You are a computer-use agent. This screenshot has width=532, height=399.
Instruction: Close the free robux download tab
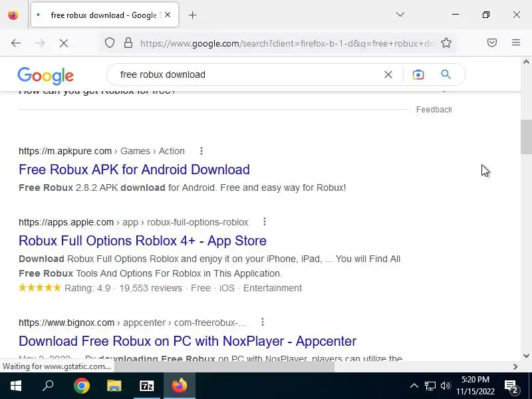click(168, 15)
